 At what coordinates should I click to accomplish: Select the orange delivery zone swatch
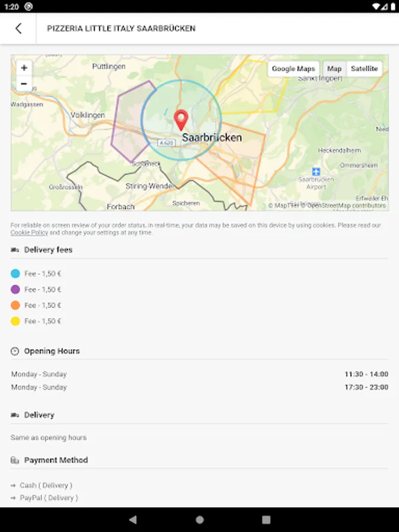click(x=15, y=306)
